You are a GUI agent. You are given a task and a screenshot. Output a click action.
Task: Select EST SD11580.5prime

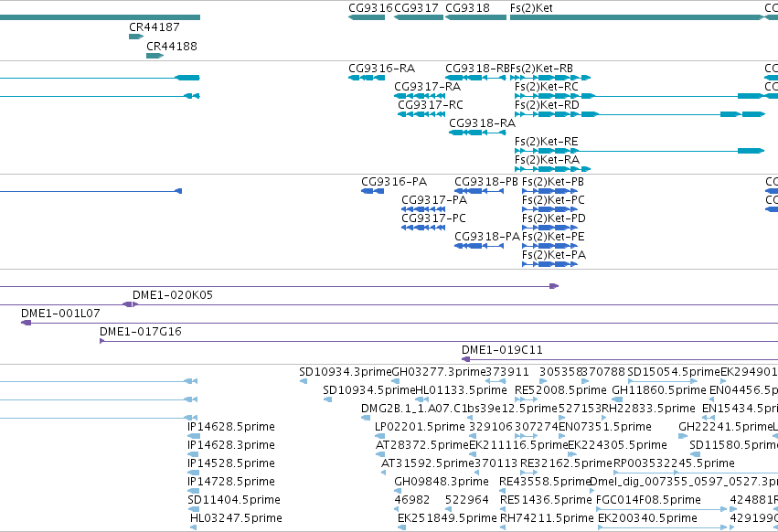pyautogui.click(x=695, y=454)
